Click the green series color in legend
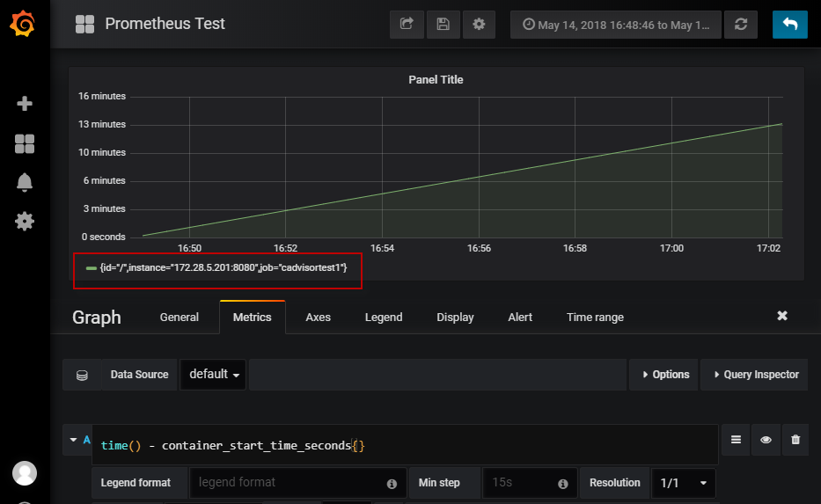 92,268
